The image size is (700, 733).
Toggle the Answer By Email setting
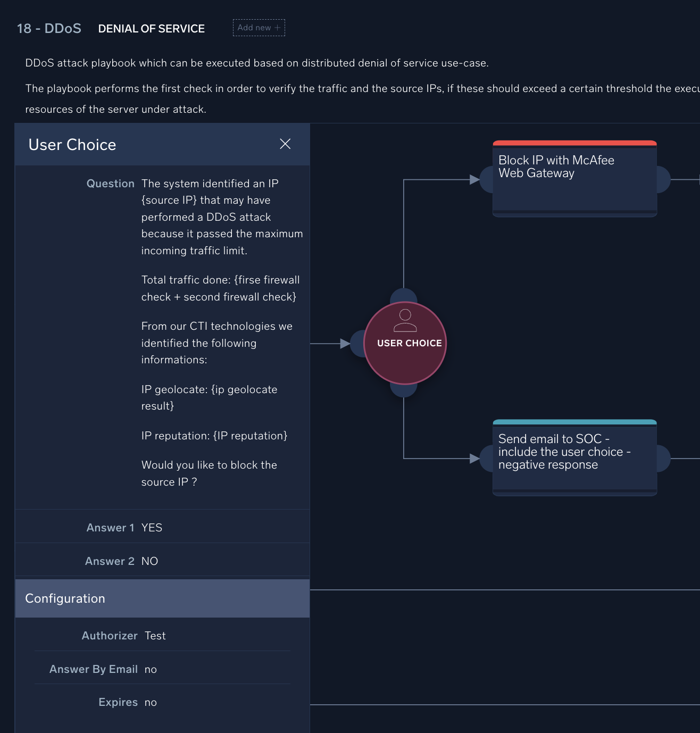click(151, 669)
